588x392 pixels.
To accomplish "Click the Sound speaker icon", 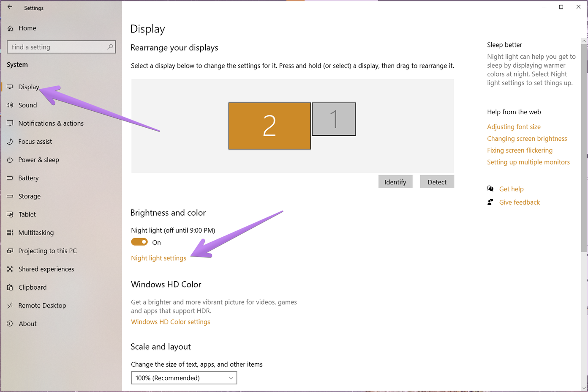I will pyautogui.click(x=10, y=105).
